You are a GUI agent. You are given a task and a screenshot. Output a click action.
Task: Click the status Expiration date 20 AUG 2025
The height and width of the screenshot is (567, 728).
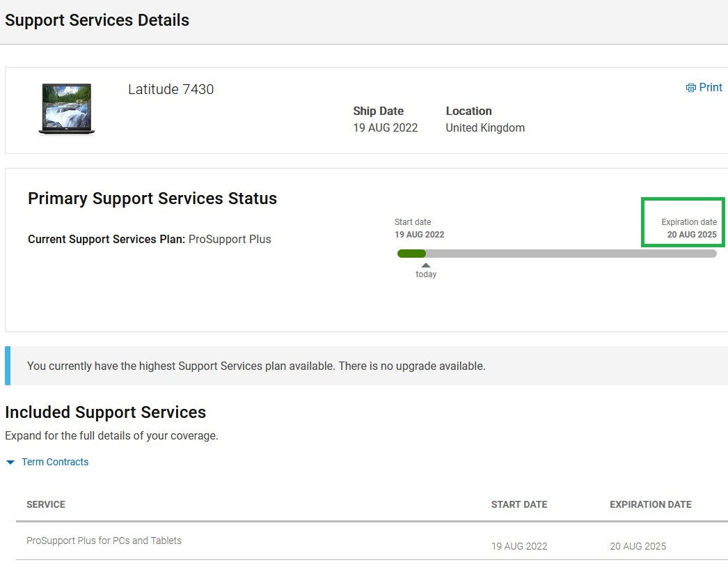(x=692, y=235)
